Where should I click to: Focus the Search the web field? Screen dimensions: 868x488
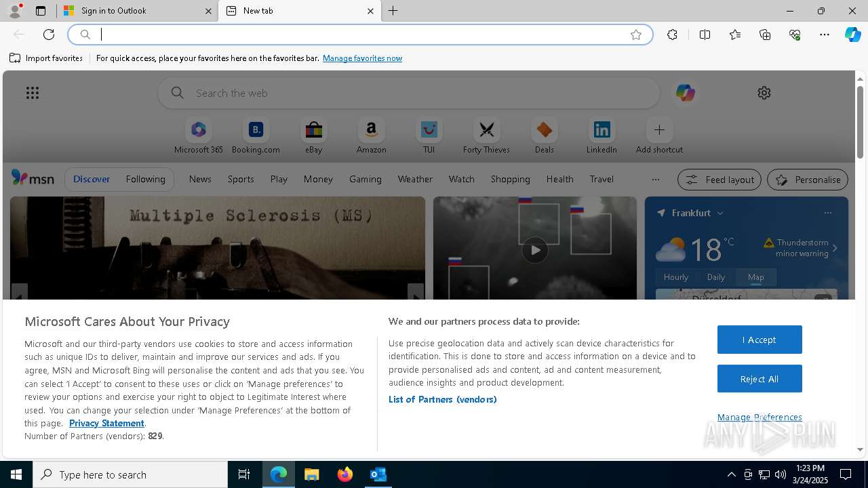pos(409,93)
